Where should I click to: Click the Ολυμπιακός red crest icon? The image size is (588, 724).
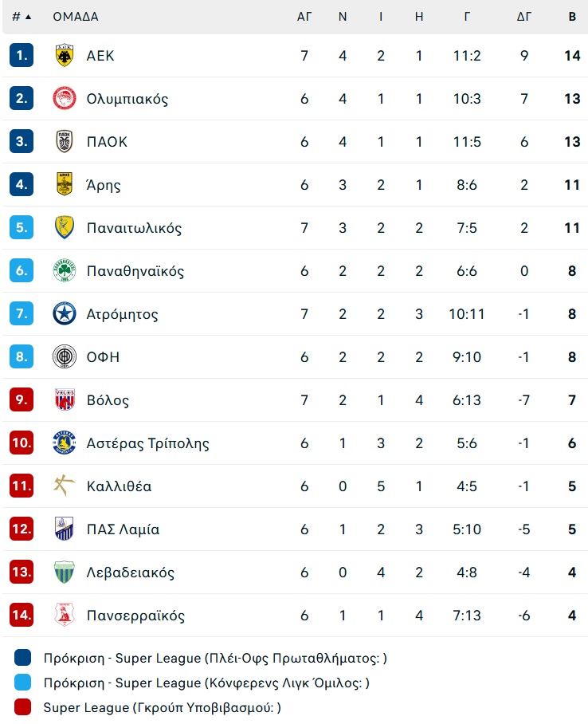(x=65, y=98)
